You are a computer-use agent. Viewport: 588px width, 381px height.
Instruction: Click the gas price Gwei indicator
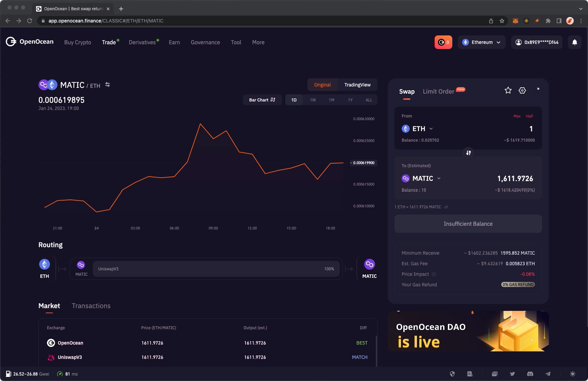click(28, 374)
